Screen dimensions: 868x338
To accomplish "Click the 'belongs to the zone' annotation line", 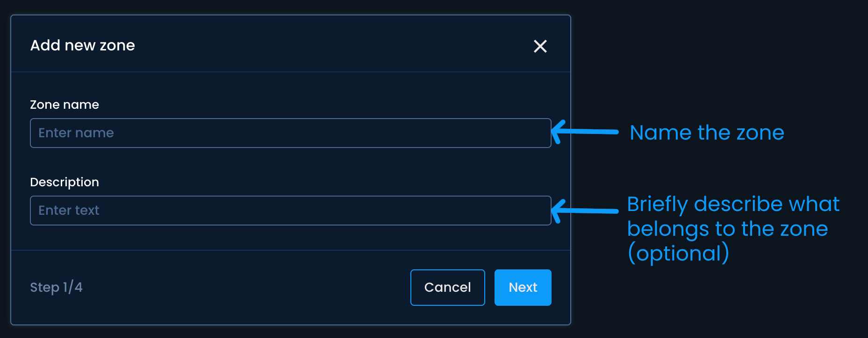I will (727, 229).
